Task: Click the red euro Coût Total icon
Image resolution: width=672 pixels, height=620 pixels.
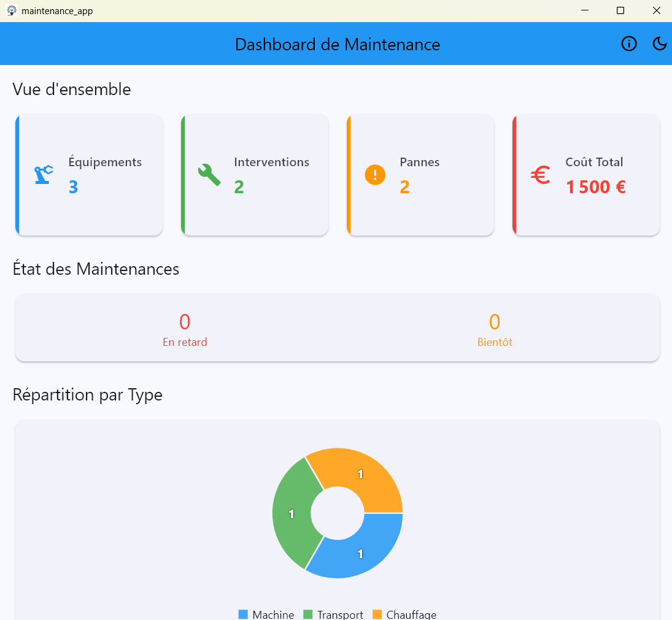Action: pos(541,175)
